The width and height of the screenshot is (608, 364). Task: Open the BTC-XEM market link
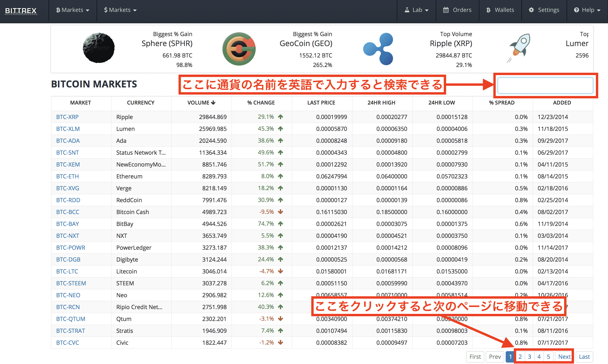coord(68,165)
